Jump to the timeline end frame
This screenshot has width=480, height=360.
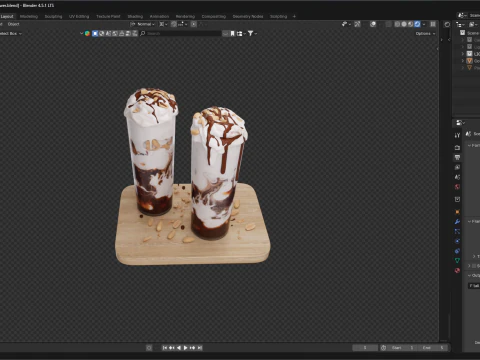[x=200, y=348]
